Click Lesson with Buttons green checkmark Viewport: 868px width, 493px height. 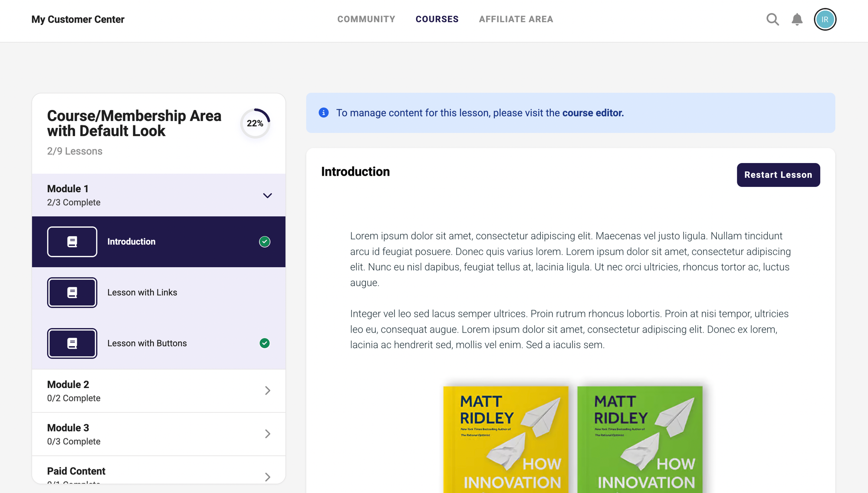click(265, 343)
